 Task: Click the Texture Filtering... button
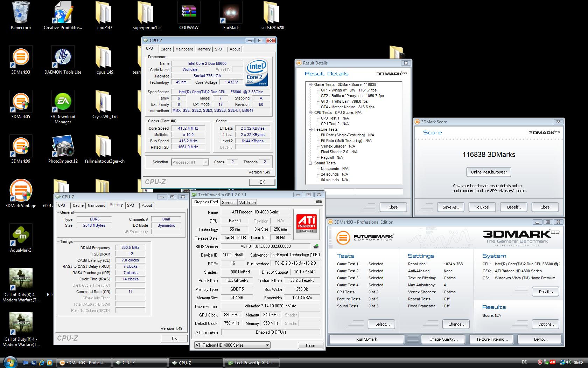(492, 339)
